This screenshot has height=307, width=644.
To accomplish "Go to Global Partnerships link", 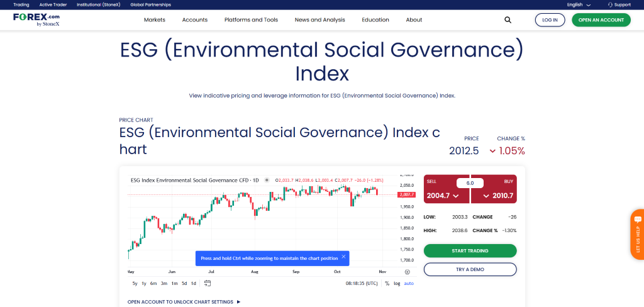I will pos(150,5).
